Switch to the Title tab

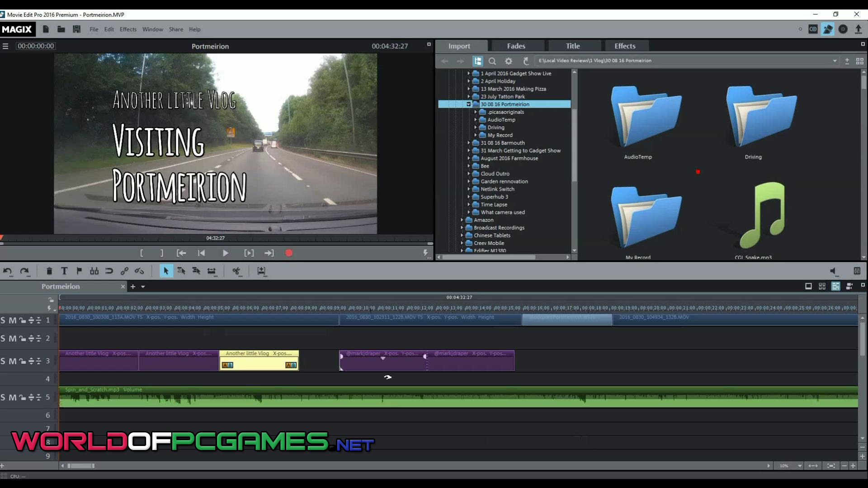pyautogui.click(x=573, y=46)
